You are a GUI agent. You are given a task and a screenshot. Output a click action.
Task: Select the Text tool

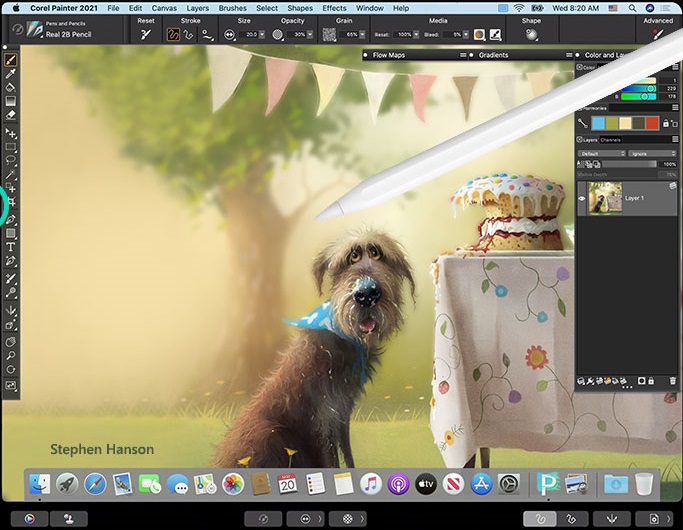[10, 247]
